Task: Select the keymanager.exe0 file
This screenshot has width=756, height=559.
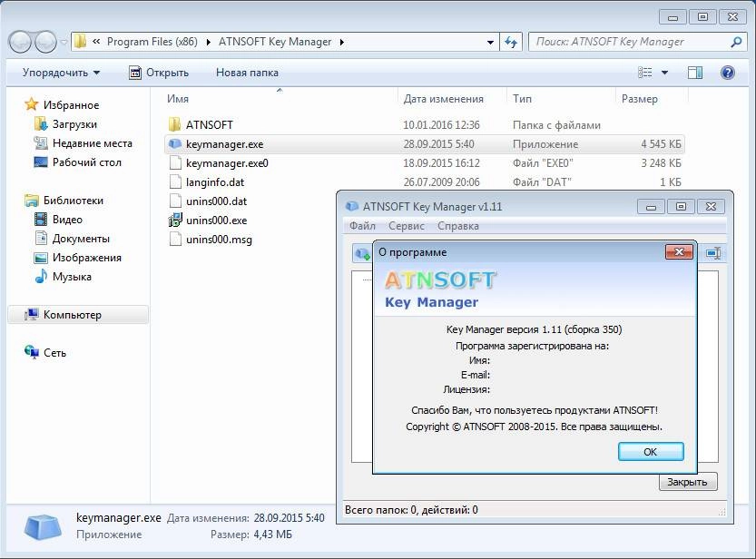Action: coord(227,163)
